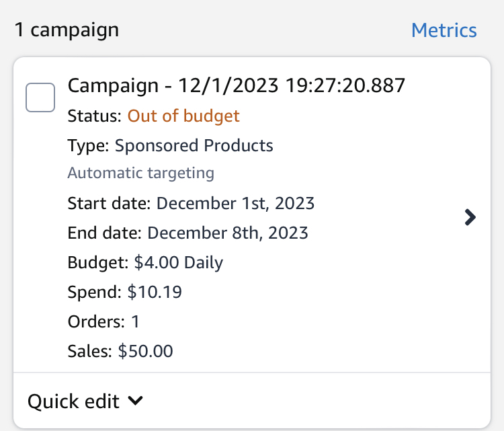Open campaign details with right chevron arrow

tap(470, 217)
